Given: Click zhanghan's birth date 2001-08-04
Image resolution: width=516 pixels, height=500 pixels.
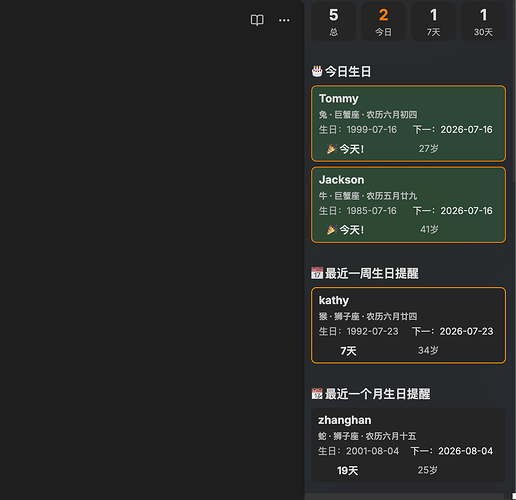Looking at the screenshot, I should (x=372, y=451).
